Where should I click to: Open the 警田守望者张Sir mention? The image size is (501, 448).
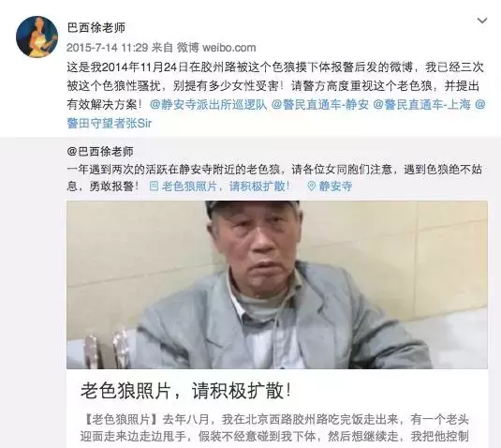click(x=109, y=123)
